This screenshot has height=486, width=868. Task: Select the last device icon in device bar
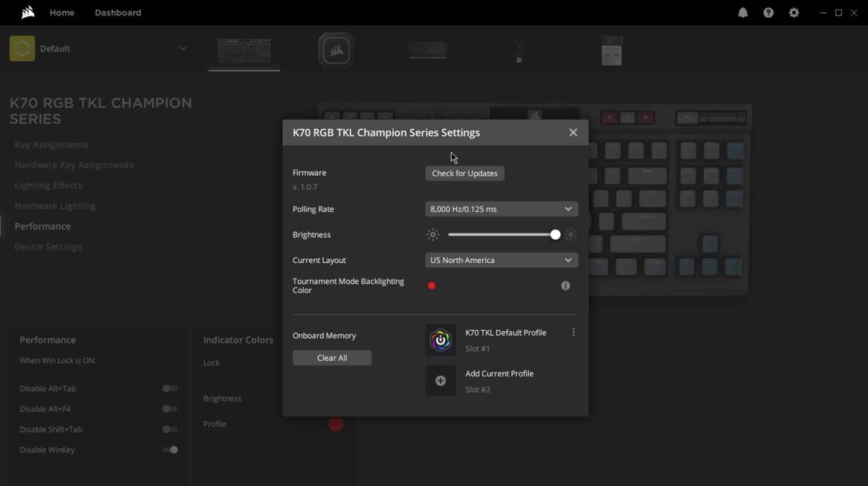pos(612,50)
